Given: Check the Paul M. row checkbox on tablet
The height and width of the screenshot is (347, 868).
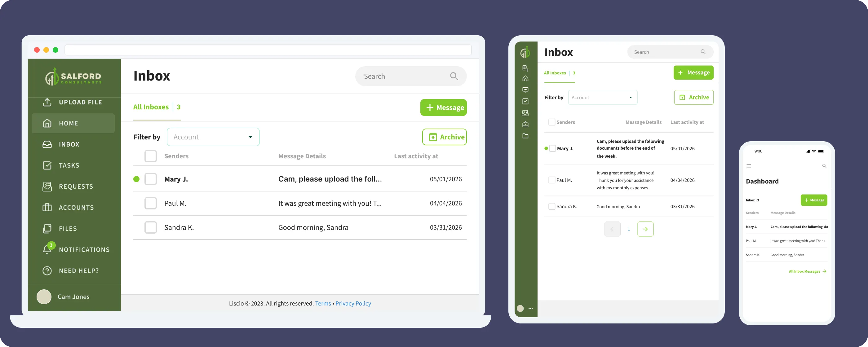Looking at the screenshot, I should tap(551, 180).
